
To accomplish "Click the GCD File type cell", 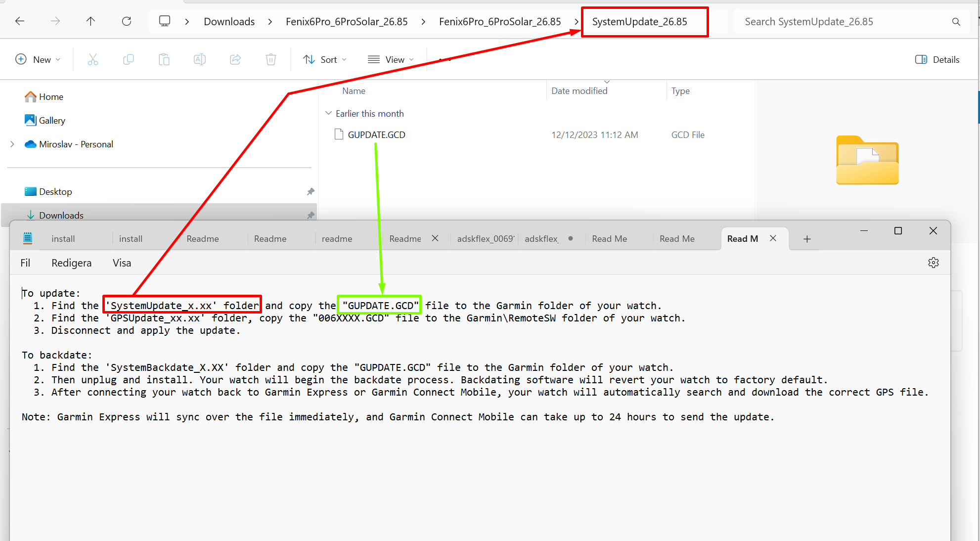I will click(688, 135).
